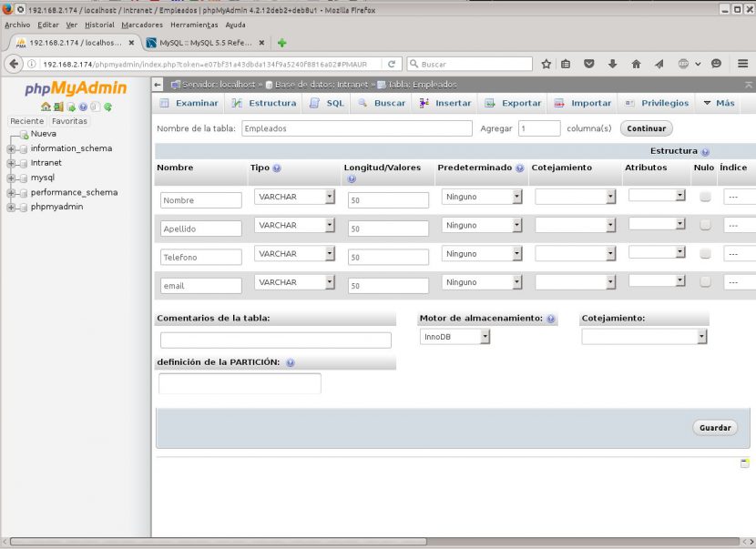
Task: Open Atributos dropdown for Nombre row
Action: tap(657, 195)
